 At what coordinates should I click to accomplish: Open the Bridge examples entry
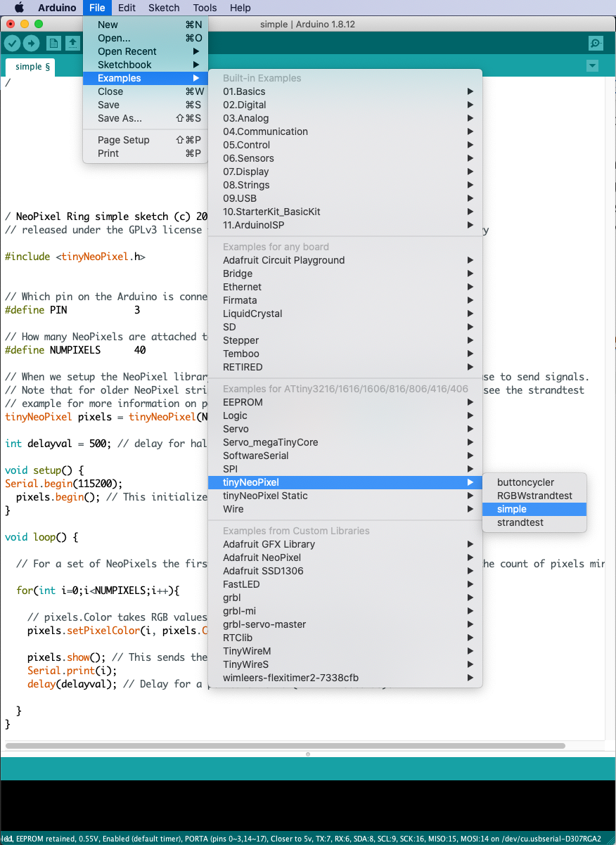coord(345,273)
